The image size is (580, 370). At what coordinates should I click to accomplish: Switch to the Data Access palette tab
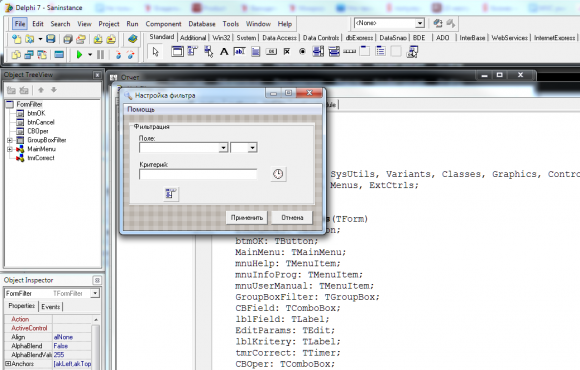279,38
